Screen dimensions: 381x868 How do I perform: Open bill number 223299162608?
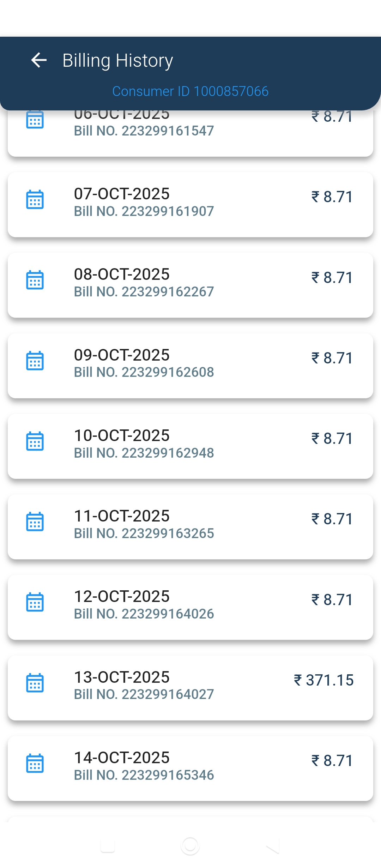click(144, 372)
